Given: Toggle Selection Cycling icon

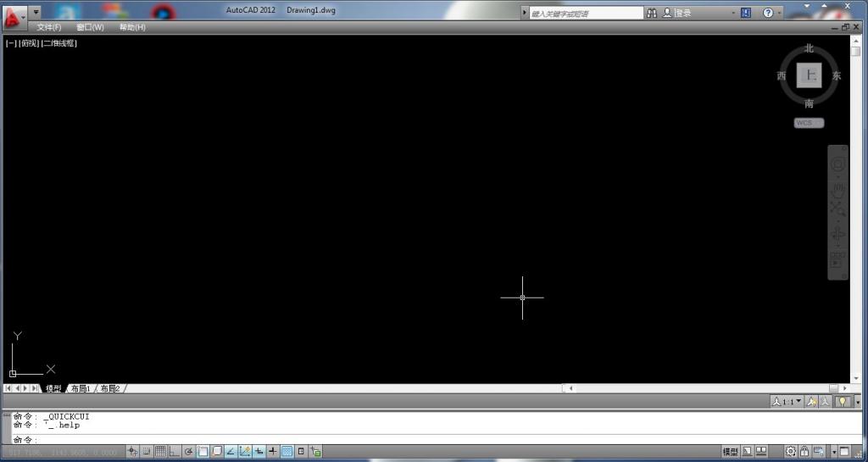Looking at the screenshot, I should pyautogui.click(x=316, y=452).
